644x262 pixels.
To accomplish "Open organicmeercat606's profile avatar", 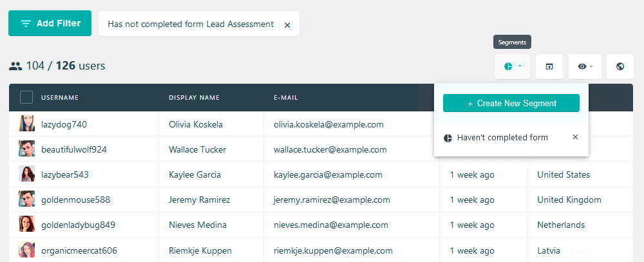I will 26,250.
